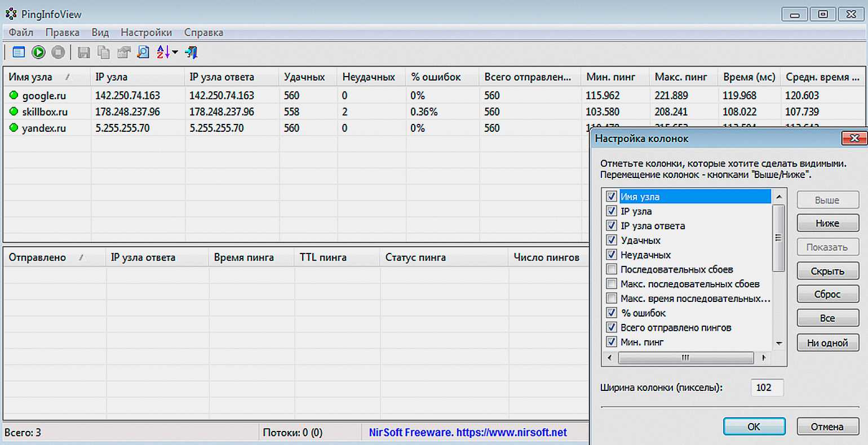Enable the 'Последовательных сбоев' checkbox

tap(612, 269)
